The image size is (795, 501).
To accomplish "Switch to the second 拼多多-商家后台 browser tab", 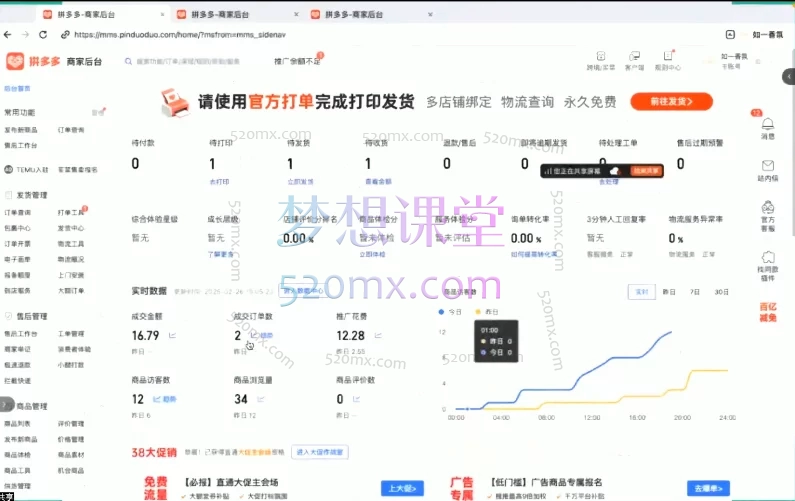I will 238,15.
